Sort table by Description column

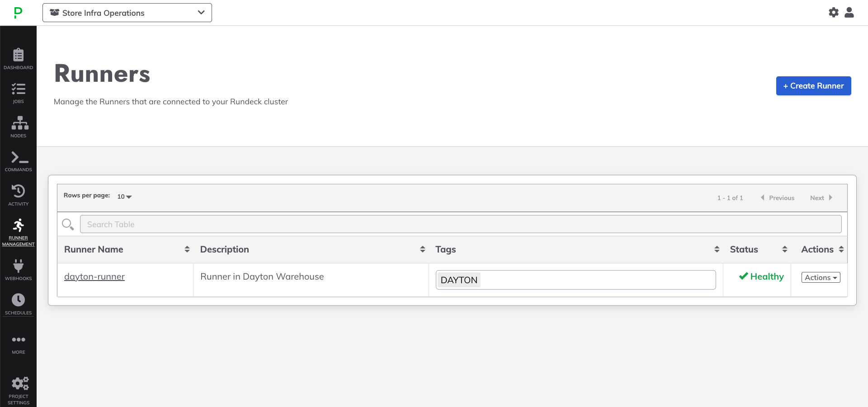(423, 249)
